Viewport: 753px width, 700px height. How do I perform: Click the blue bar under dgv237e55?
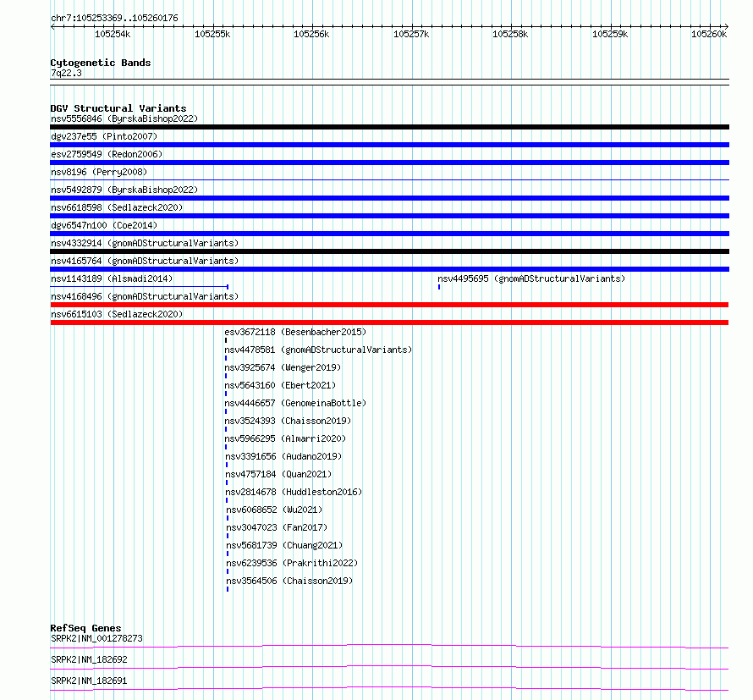(x=389, y=145)
